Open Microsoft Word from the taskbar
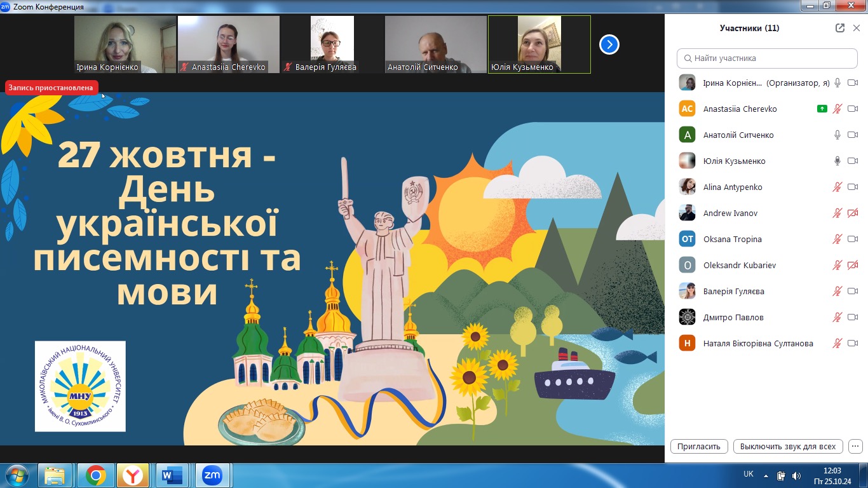868x488 pixels. pyautogui.click(x=172, y=475)
